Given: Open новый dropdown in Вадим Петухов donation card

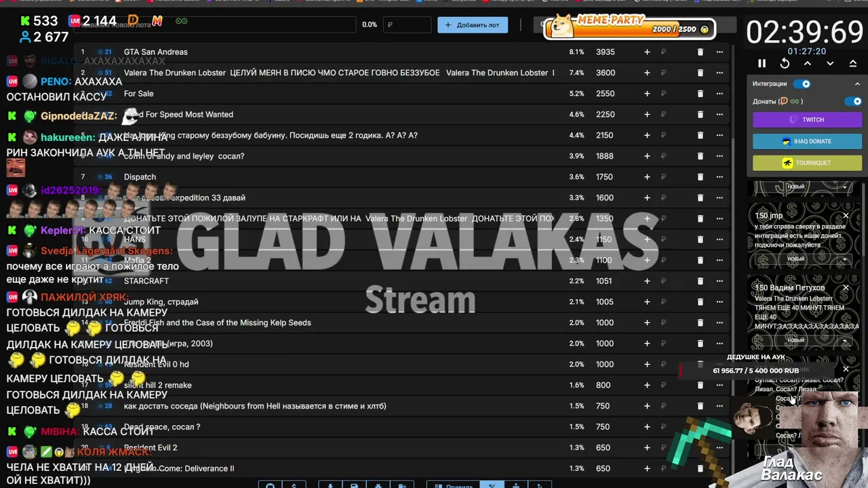Looking at the screenshot, I should point(802,340).
